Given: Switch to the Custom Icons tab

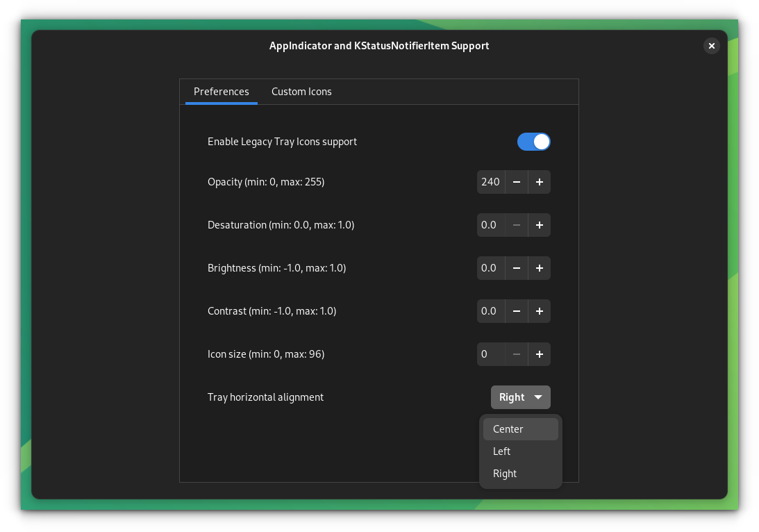Looking at the screenshot, I should coord(301,91).
